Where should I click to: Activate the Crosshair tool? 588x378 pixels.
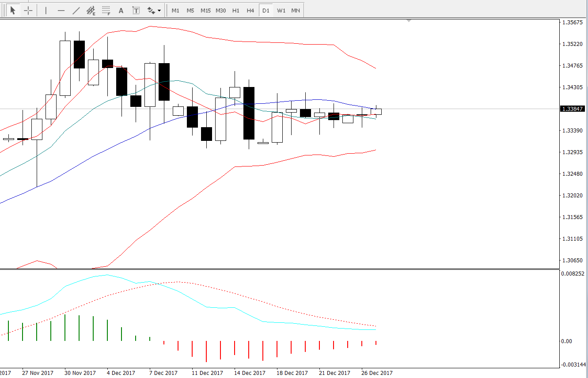(x=28, y=11)
